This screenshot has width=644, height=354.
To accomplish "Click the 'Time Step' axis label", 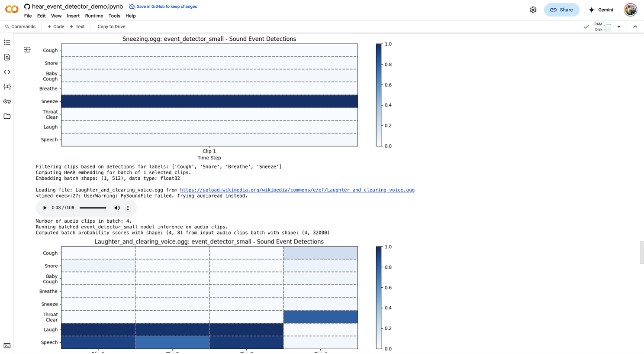I will tap(209, 158).
